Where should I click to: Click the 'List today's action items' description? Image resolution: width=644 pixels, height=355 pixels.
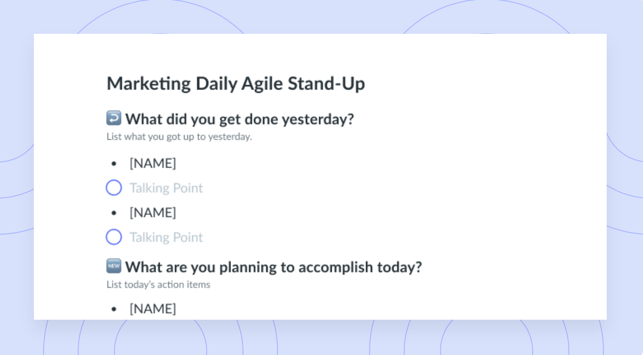pos(158,285)
